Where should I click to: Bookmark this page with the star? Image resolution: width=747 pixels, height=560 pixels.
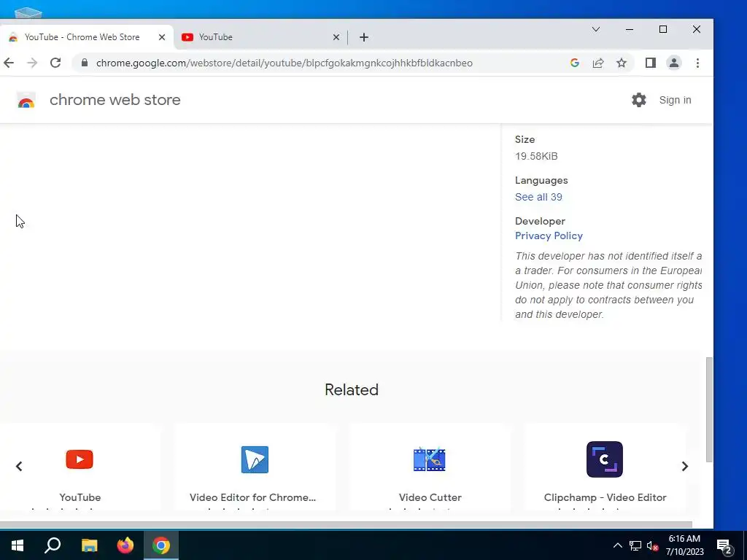(x=622, y=63)
